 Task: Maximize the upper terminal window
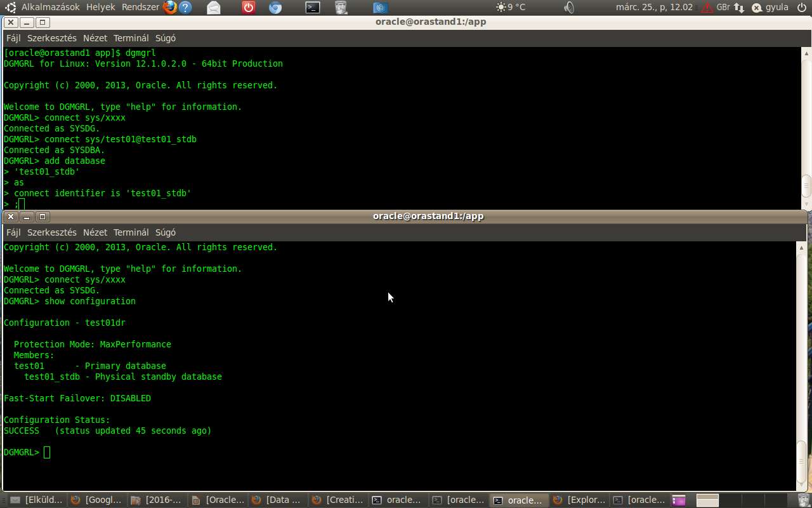click(x=43, y=22)
